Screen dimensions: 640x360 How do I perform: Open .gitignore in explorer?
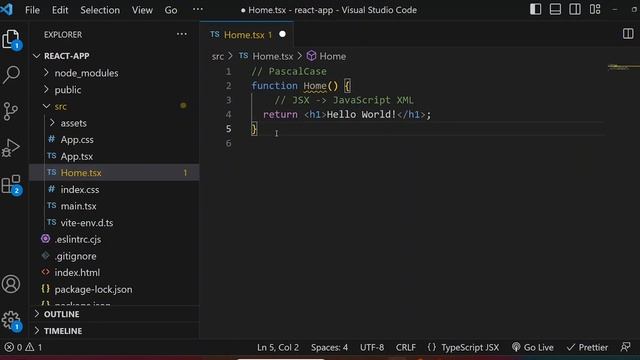pyautogui.click(x=114, y=256)
